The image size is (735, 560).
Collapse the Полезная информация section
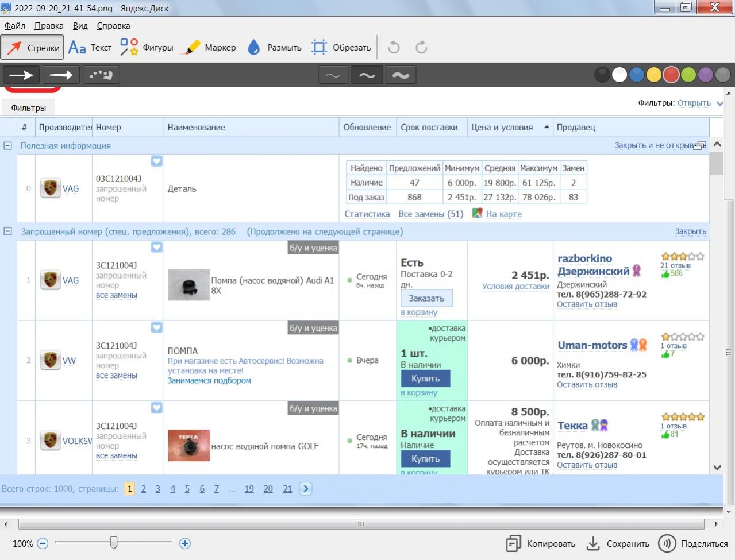[x=8, y=145]
